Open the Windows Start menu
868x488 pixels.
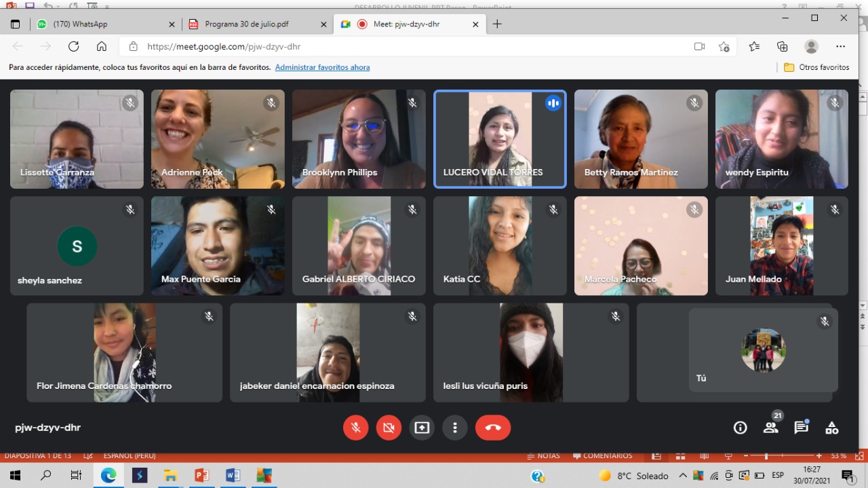15,476
